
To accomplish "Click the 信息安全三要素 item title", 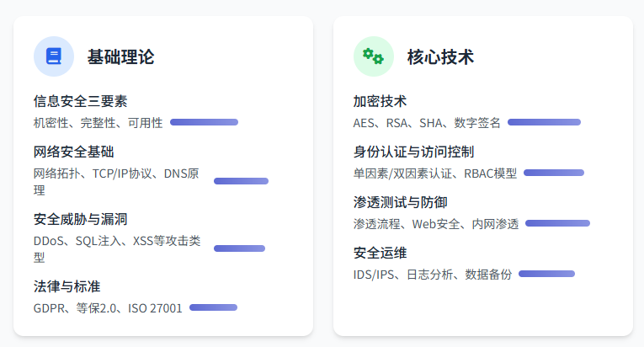I will click(x=81, y=101).
